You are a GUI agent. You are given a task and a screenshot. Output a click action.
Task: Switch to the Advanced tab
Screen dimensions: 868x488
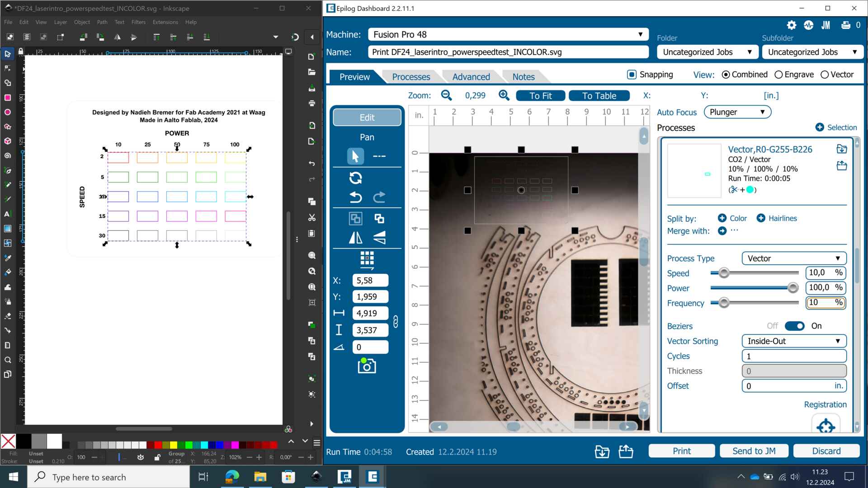(471, 76)
